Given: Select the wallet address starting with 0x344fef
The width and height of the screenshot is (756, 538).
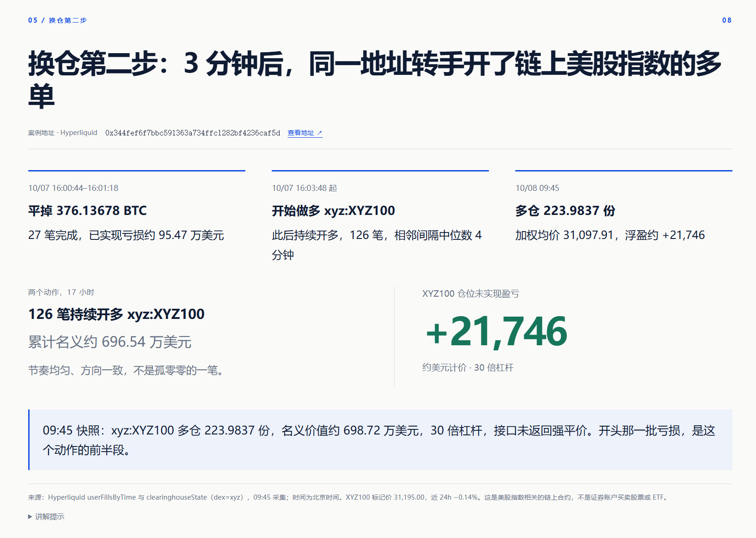Looking at the screenshot, I should click(193, 133).
